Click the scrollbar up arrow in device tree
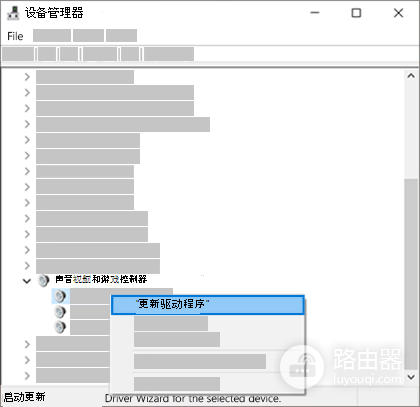 [411, 76]
